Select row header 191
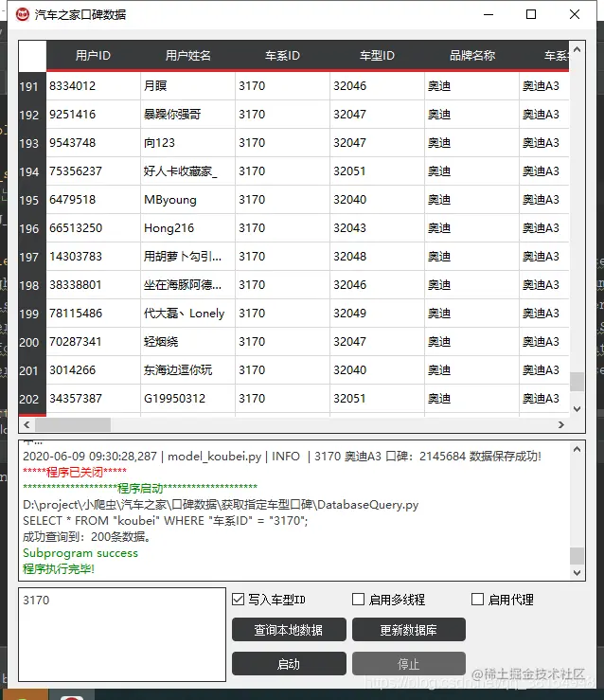This screenshot has width=604, height=700. [x=32, y=86]
